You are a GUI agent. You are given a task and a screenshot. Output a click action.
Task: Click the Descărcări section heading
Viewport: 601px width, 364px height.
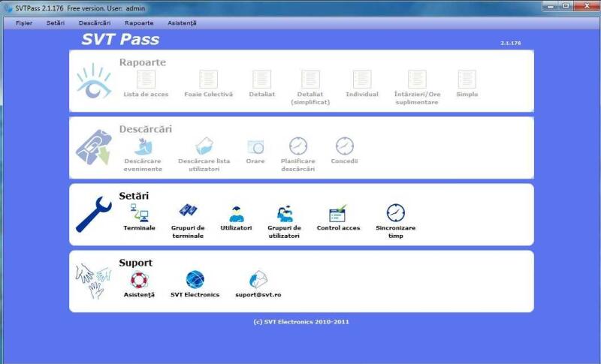[146, 129]
